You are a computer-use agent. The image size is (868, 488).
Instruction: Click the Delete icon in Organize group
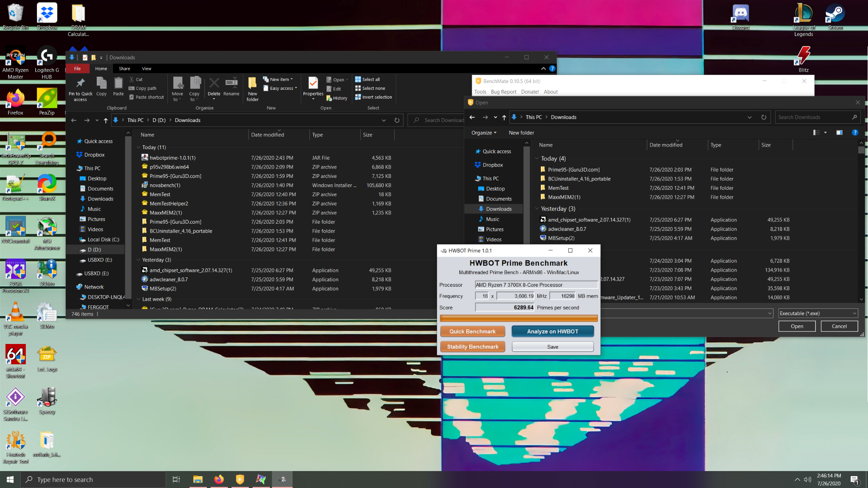[214, 87]
